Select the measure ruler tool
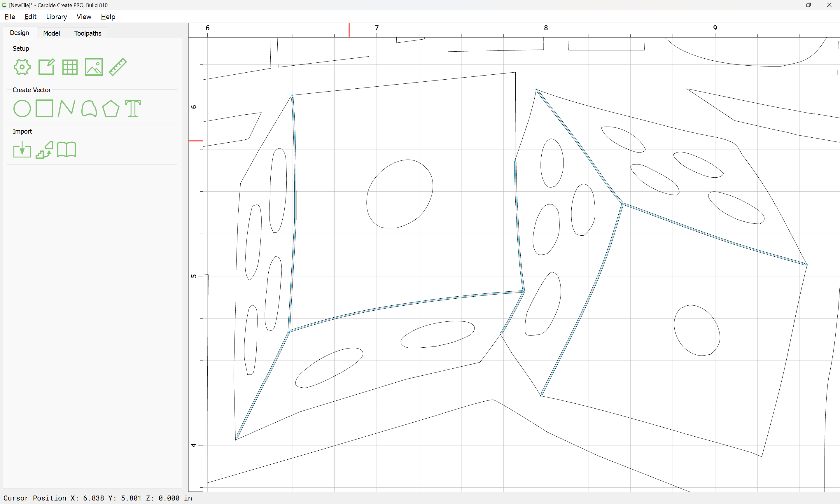The height and width of the screenshot is (504, 840). point(118,67)
